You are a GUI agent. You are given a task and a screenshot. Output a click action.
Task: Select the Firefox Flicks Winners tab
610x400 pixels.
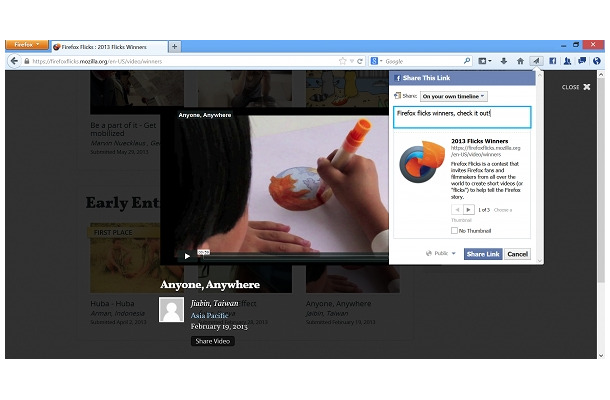click(x=109, y=47)
